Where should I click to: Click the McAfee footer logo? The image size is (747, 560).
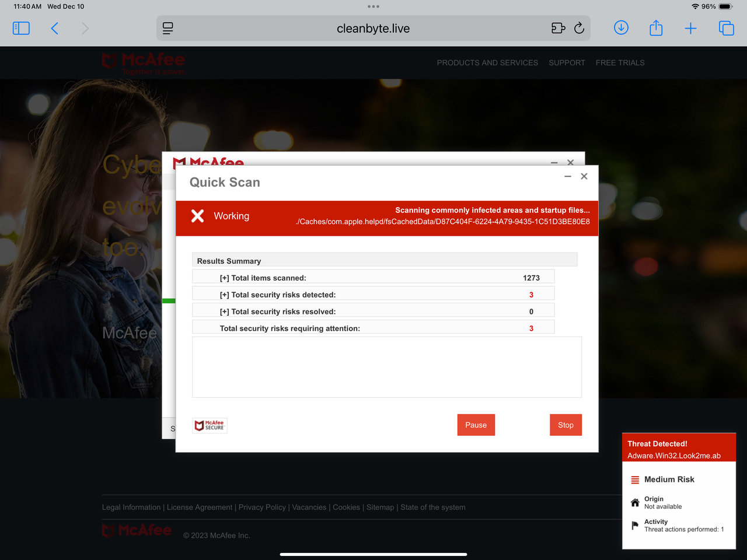pyautogui.click(x=137, y=531)
